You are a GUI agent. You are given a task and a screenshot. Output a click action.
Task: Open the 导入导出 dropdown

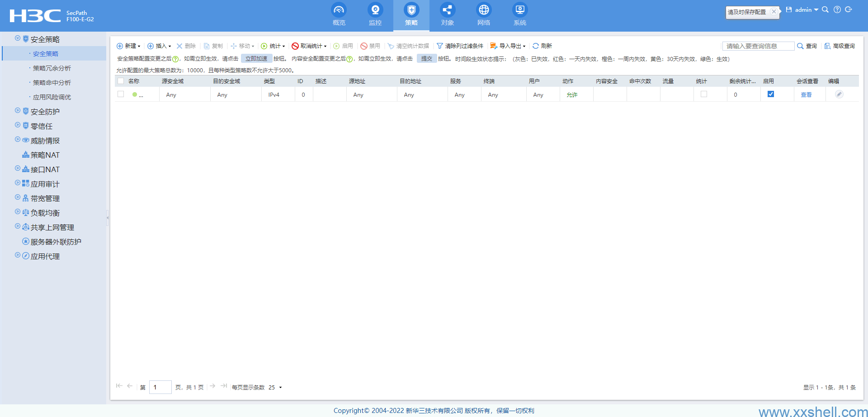pyautogui.click(x=508, y=46)
